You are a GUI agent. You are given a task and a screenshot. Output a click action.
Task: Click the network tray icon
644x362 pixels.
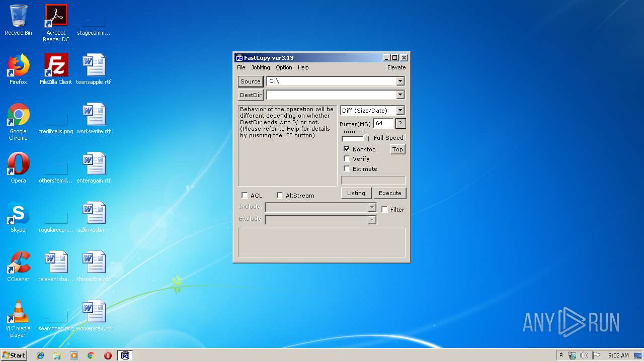(x=572, y=355)
